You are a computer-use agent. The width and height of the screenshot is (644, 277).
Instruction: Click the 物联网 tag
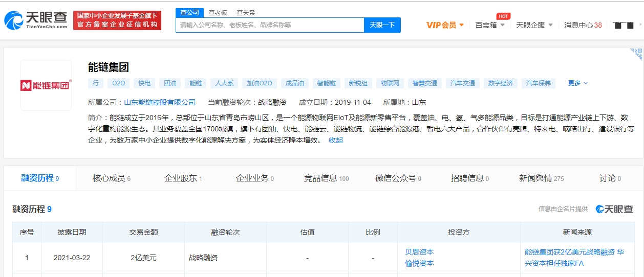(x=390, y=83)
